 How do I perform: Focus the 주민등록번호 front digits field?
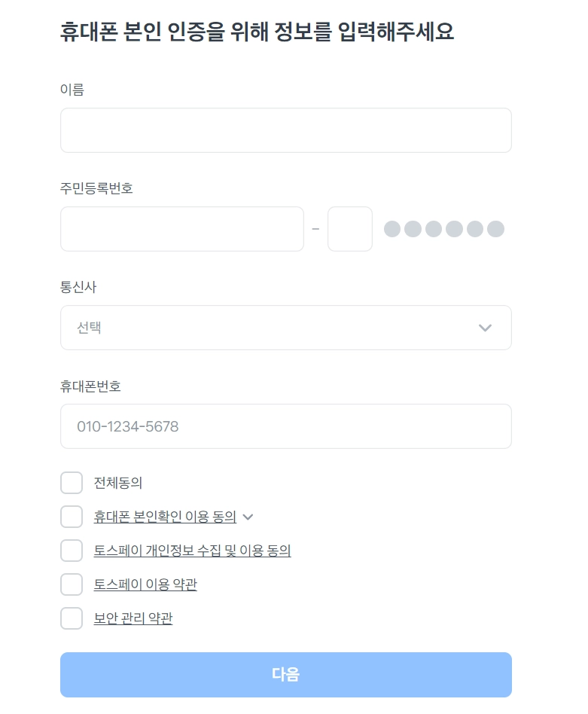pyautogui.click(x=181, y=229)
